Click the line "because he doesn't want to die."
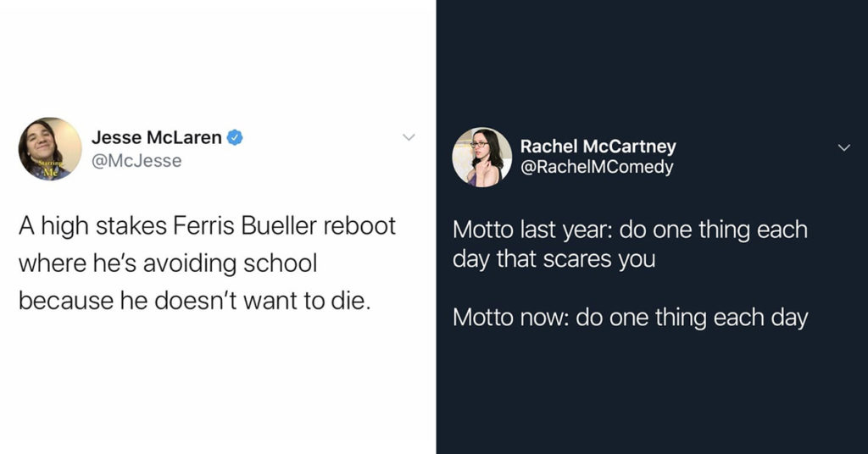This screenshot has height=454, width=868. pos(194,301)
